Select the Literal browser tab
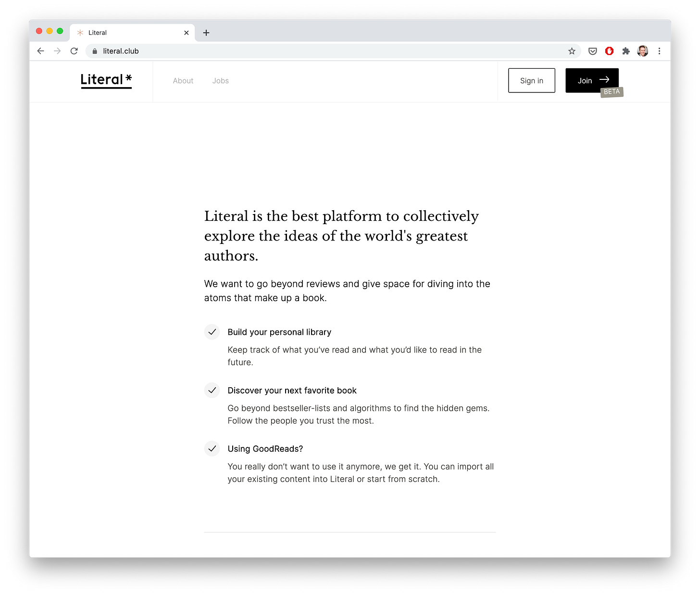Image resolution: width=700 pixels, height=596 pixels. click(x=132, y=33)
